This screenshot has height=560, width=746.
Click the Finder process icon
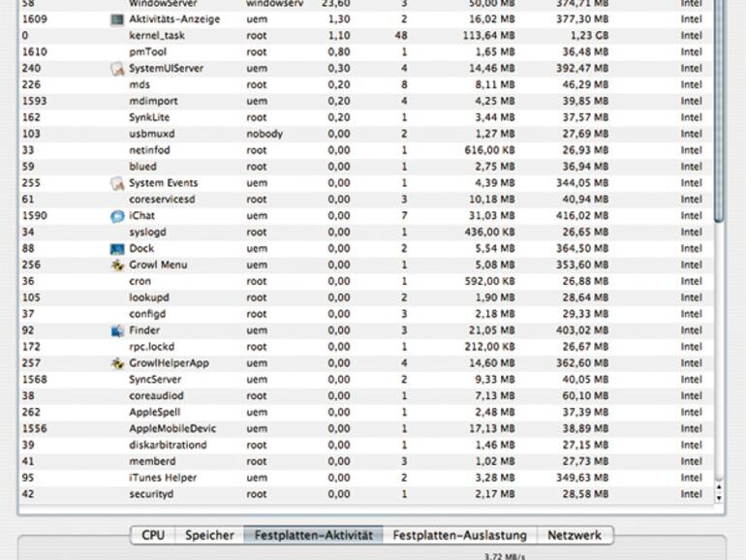point(117,330)
